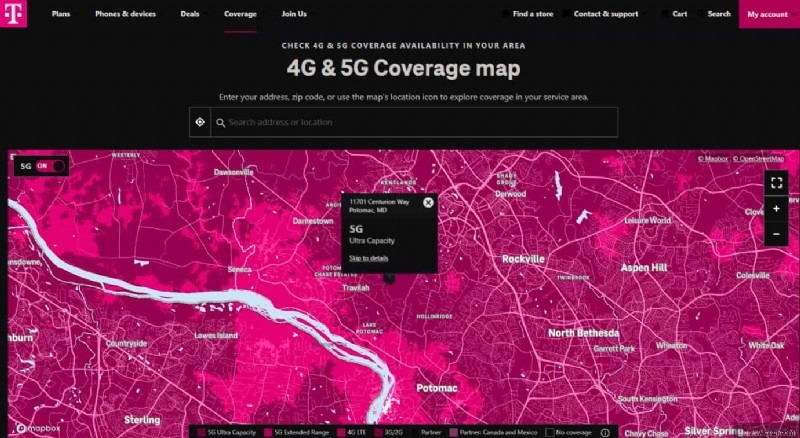Click the Derwood map label
The height and width of the screenshot is (438, 800).
[510, 194]
